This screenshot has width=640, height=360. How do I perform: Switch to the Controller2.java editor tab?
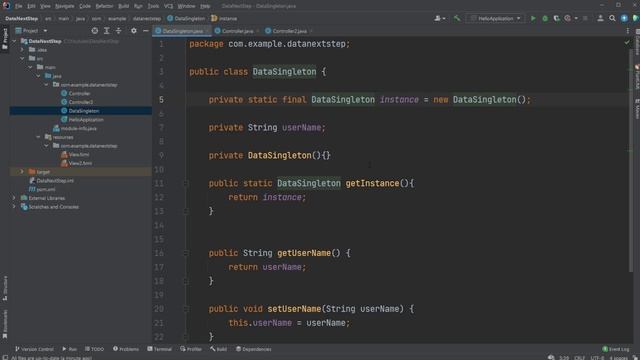click(288, 31)
